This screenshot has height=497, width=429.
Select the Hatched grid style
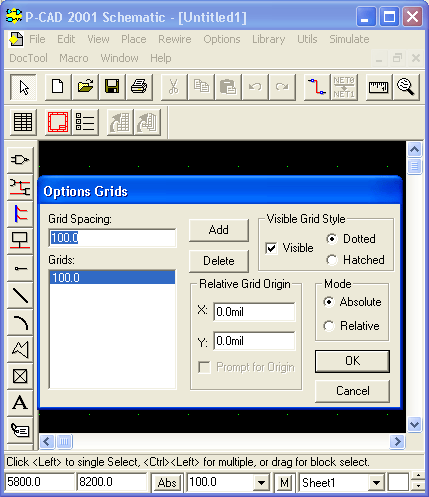coord(331,260)
